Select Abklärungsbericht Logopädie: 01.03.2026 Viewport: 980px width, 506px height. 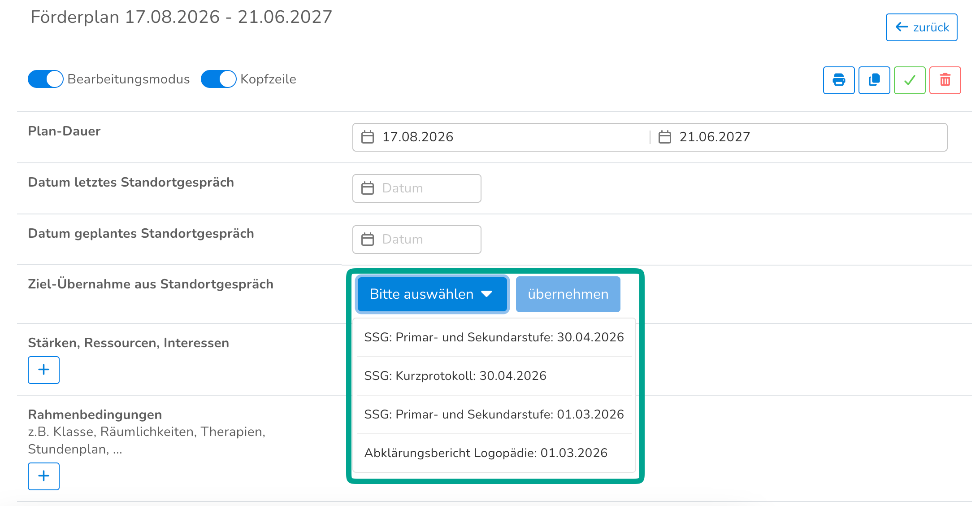tap(486, 453)
